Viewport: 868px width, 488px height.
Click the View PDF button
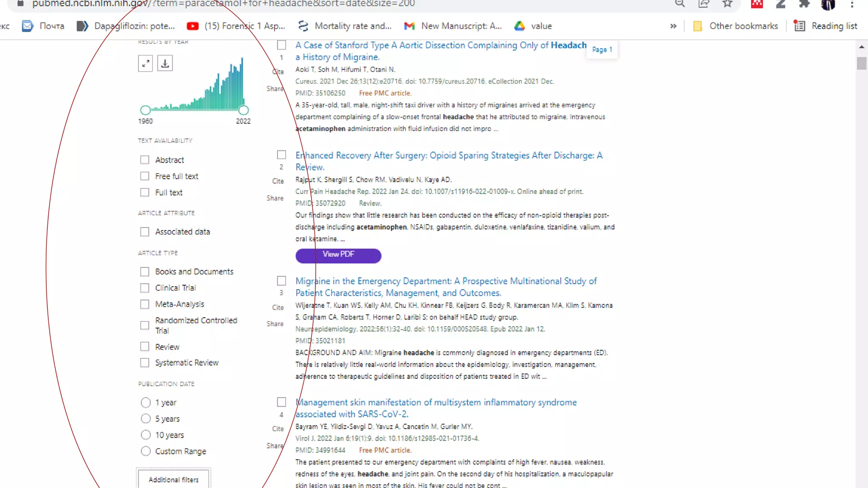pyautogui.click(x=338, y=255)
